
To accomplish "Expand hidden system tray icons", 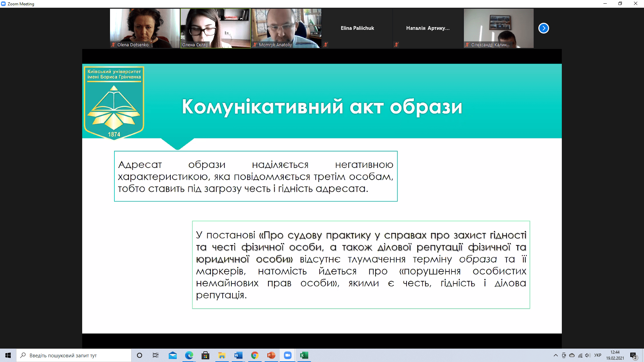I will [555, 355].
